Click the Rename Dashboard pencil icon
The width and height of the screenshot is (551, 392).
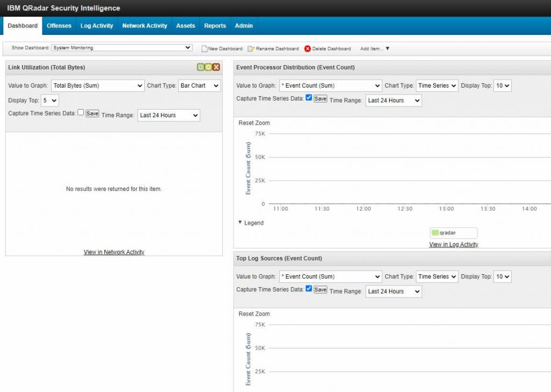(251, 48)
